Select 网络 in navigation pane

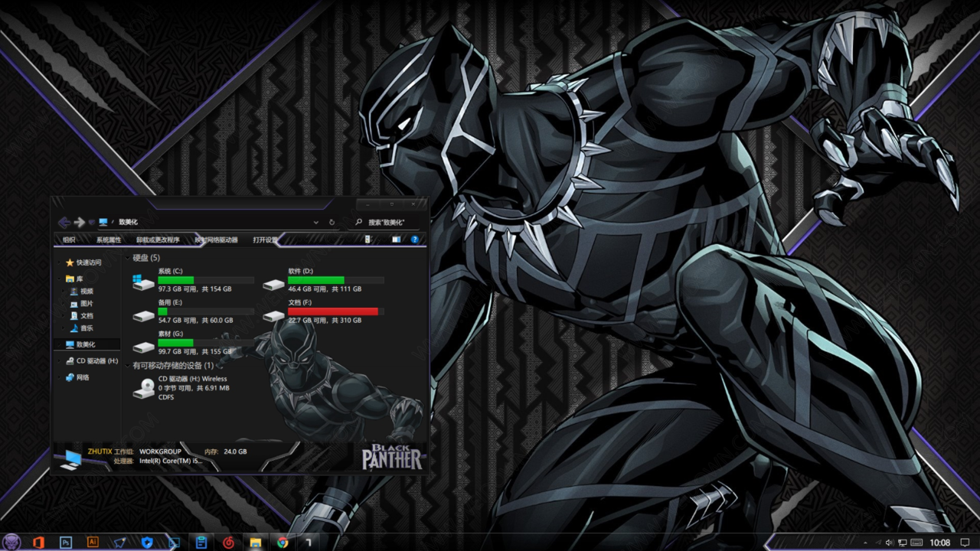pyautogui.click(x=78, y=377)
